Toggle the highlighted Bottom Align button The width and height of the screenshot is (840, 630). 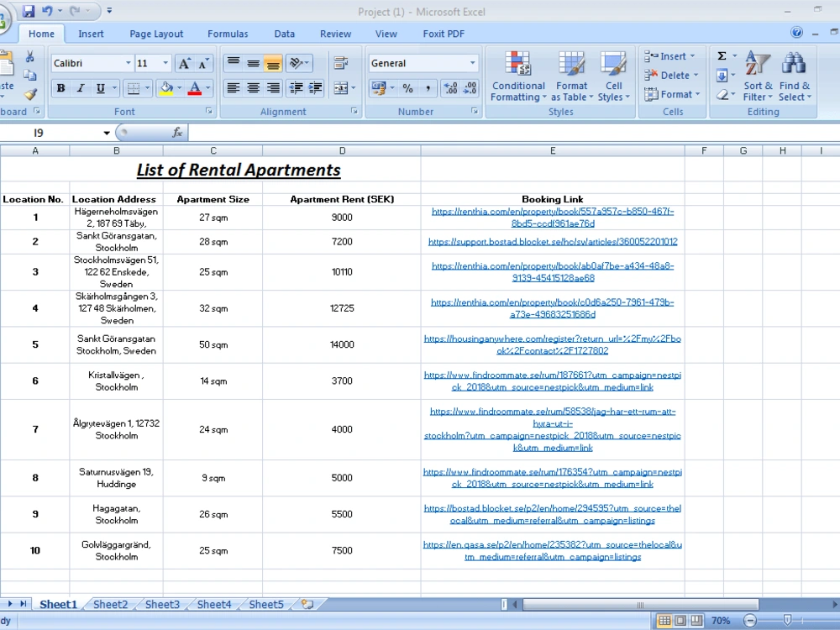coord(273,64)
